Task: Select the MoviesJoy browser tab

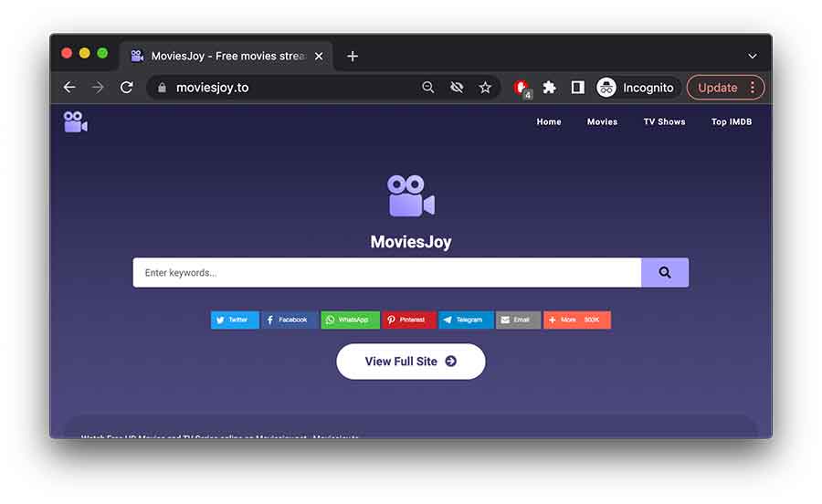Action: click(x=226, y=56)
